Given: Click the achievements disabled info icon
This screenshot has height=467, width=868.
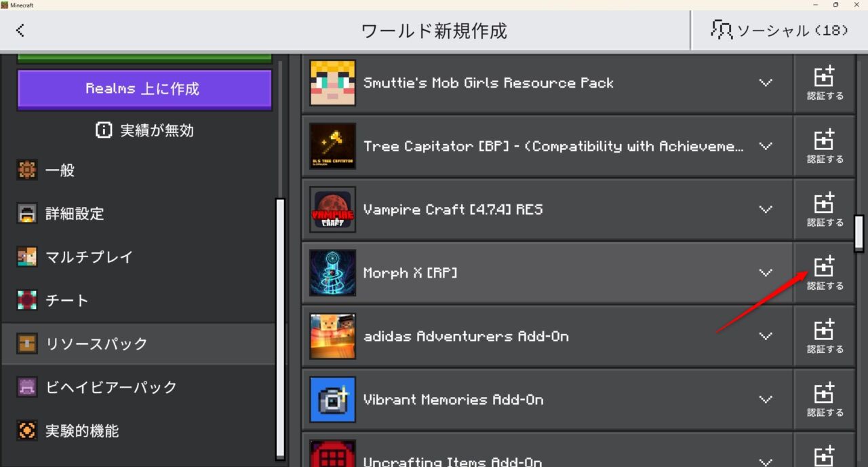Looking at the screenshot, I should point(104,130).
